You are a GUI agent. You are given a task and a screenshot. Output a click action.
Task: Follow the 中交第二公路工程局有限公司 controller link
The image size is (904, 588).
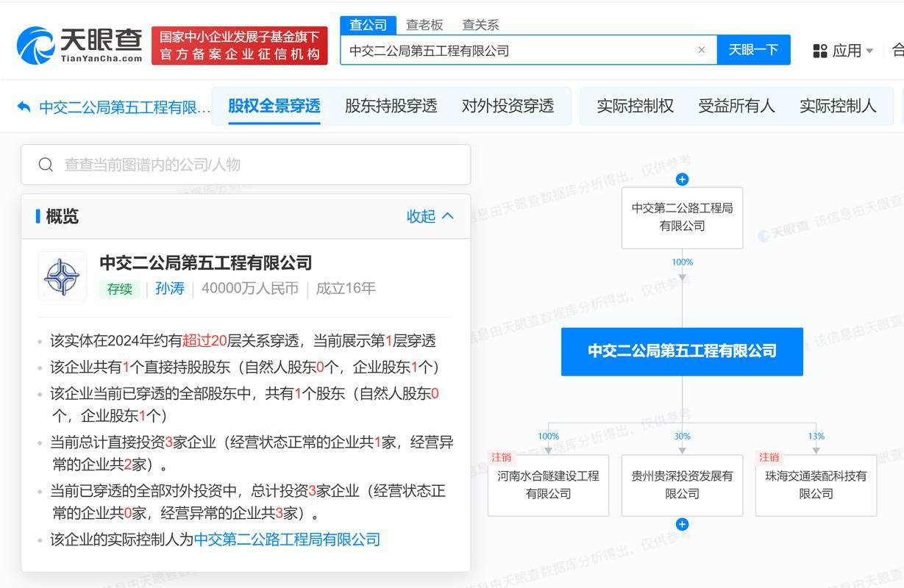click(288, 539)
